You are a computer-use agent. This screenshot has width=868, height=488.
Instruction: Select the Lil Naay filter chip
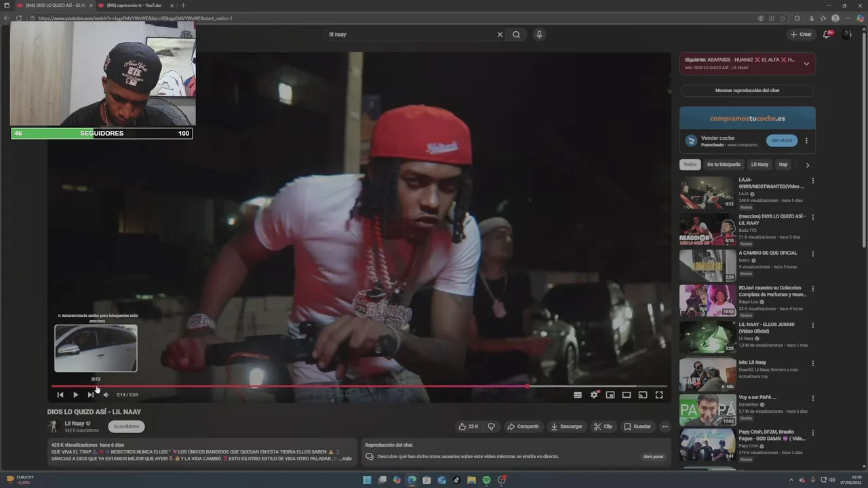[760, 165]
